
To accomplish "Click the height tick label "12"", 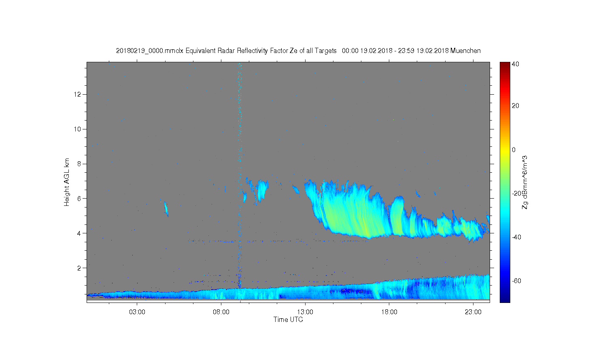I will (x=78, y=94).
